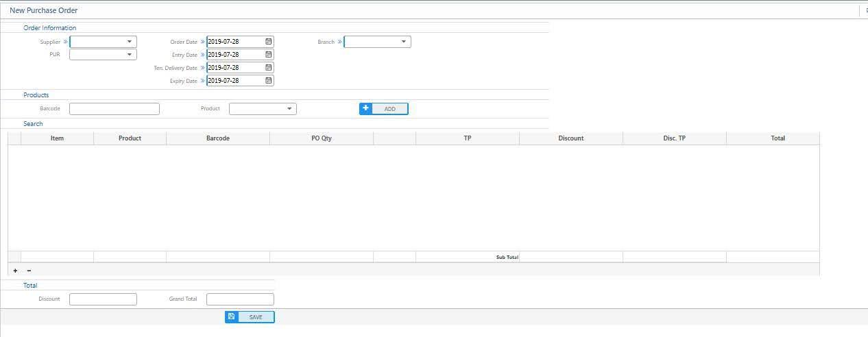Click the Search section label

[33, 124]
